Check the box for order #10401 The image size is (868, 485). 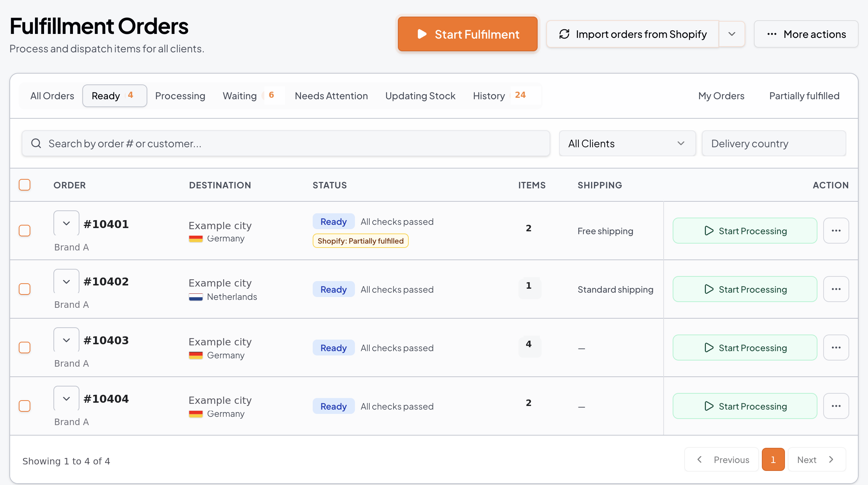pos(25,231)
